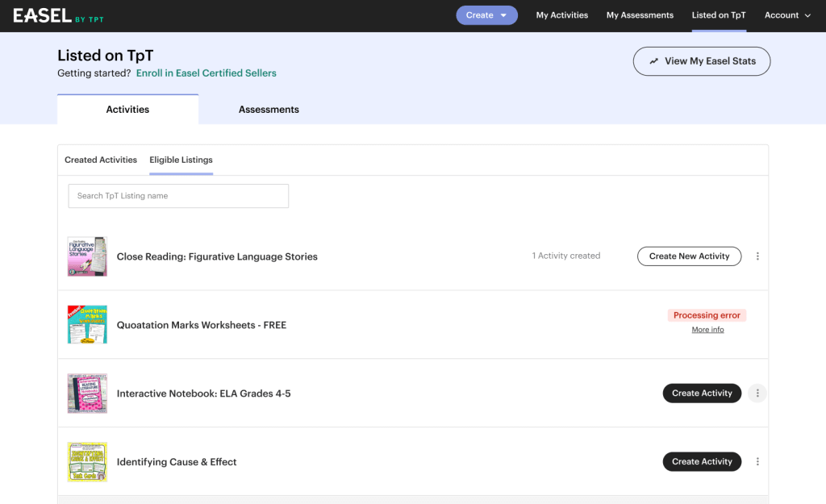826x504 pixels.
Task: Switch to Created Activities sub-tab
Action: click(x=101, y=160)
